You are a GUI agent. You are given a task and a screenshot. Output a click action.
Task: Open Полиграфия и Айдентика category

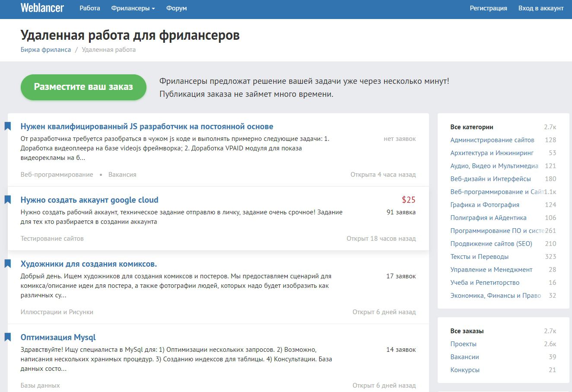(489, 218)
